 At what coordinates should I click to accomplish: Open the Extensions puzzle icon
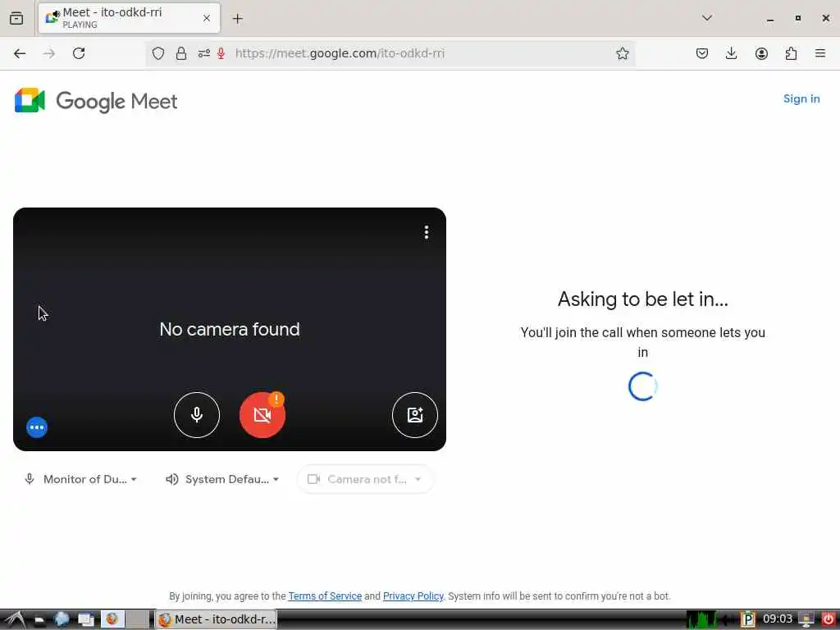tap(791, 53)
